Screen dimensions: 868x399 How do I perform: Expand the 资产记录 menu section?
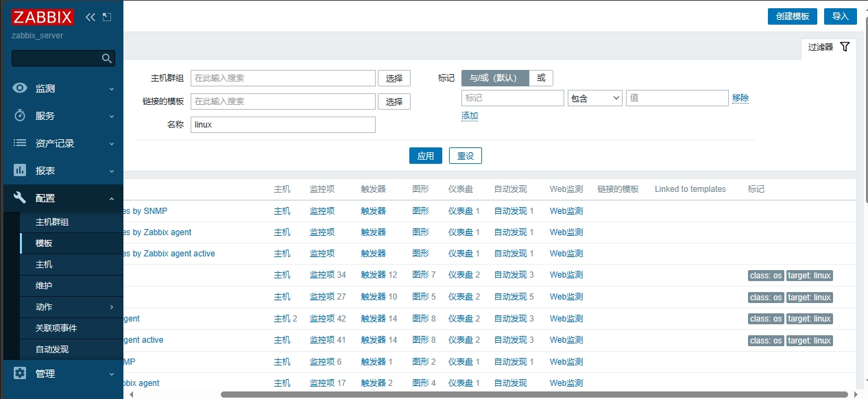[x=63, y=143]
